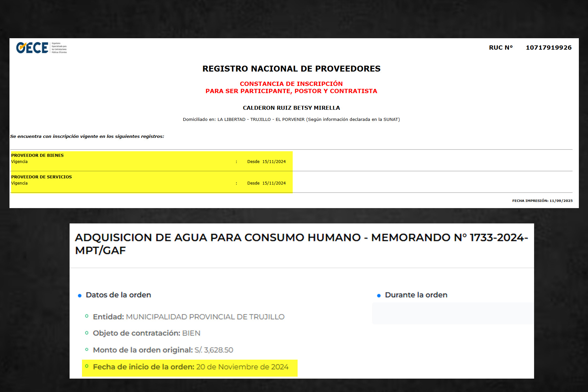Click the Proveedor de Bienes date 15/11/2024

(274, 162)
